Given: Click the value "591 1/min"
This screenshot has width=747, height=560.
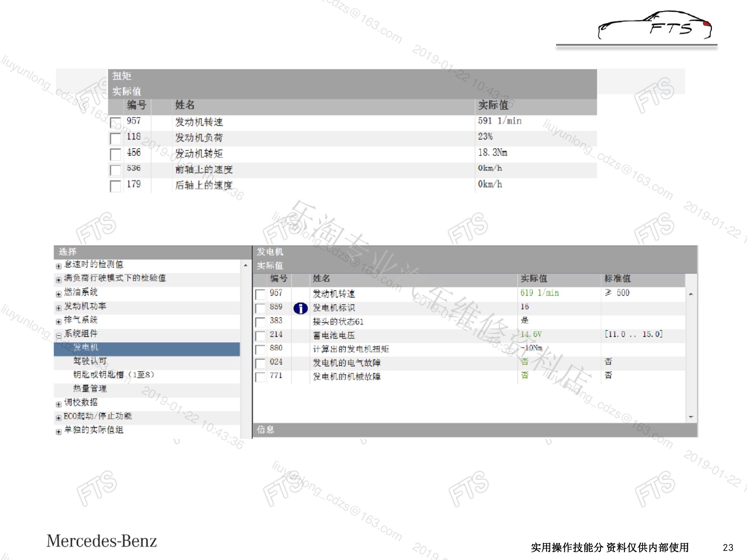Looking at the screenshot, I should click(x=500, y=121).
